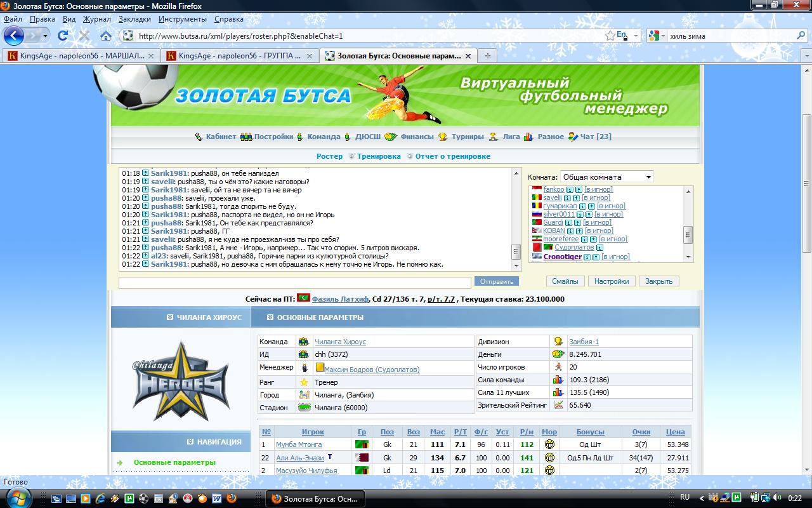The width and height of the screenshot is (812, 508).
Task: Click the Отправить send button
Action: point(496,281)
